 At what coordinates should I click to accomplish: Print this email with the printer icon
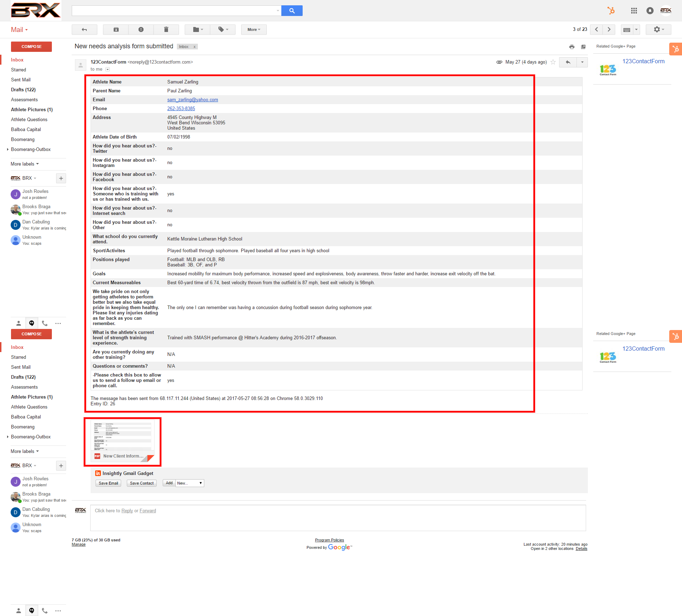tap(572, 47)
